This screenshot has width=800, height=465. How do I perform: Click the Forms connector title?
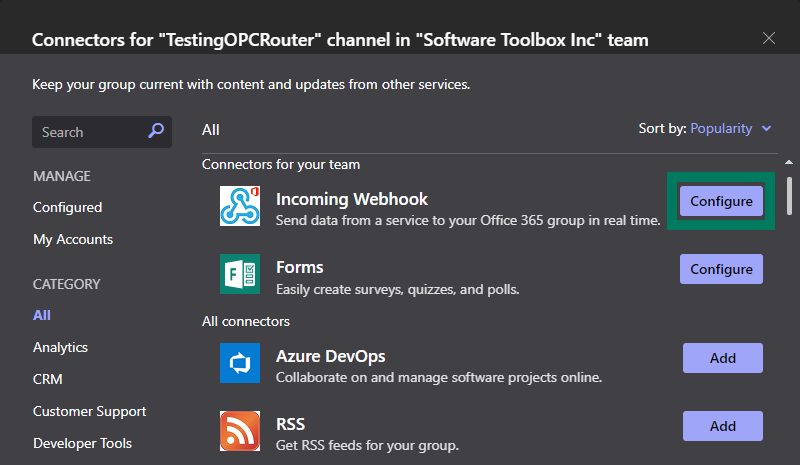pyautogui.click(x=299, y=267)
